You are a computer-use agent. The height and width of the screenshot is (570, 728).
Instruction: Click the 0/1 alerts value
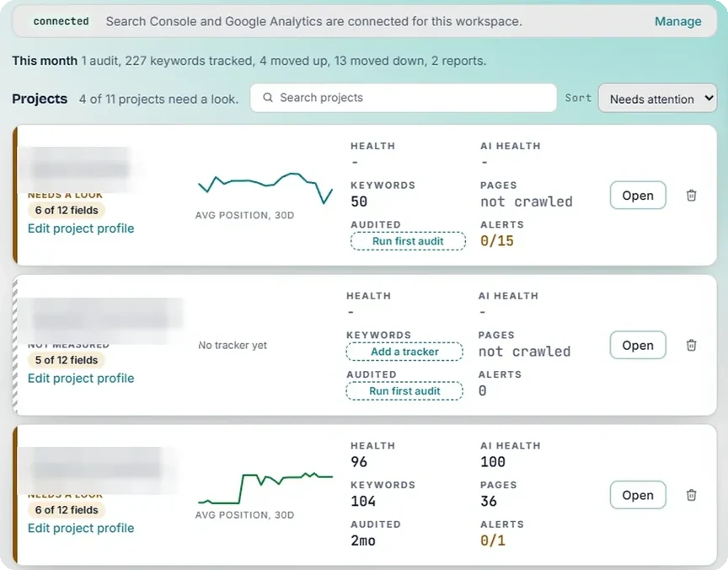click(x=493, y=540)
